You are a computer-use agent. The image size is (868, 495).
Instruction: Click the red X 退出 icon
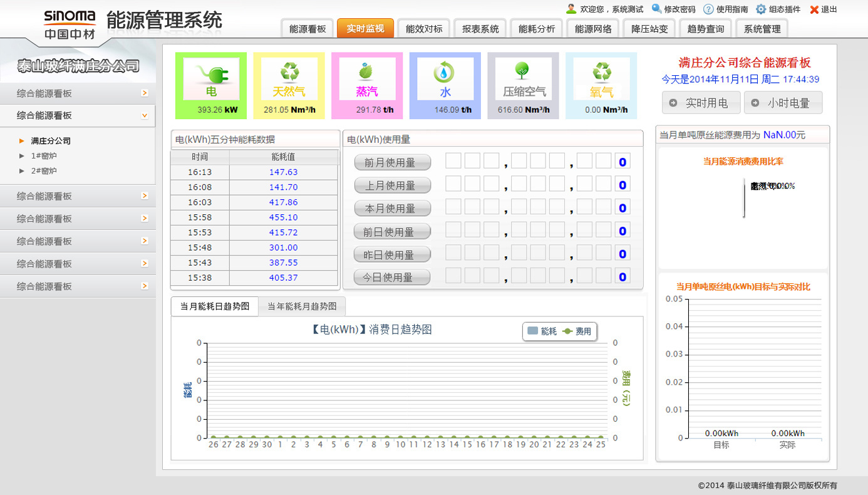click(814, 9)
